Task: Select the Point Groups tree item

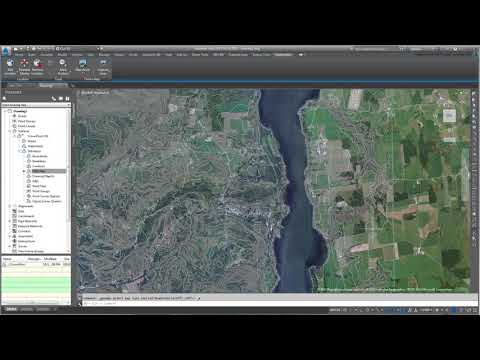Action: pos(27,121)
